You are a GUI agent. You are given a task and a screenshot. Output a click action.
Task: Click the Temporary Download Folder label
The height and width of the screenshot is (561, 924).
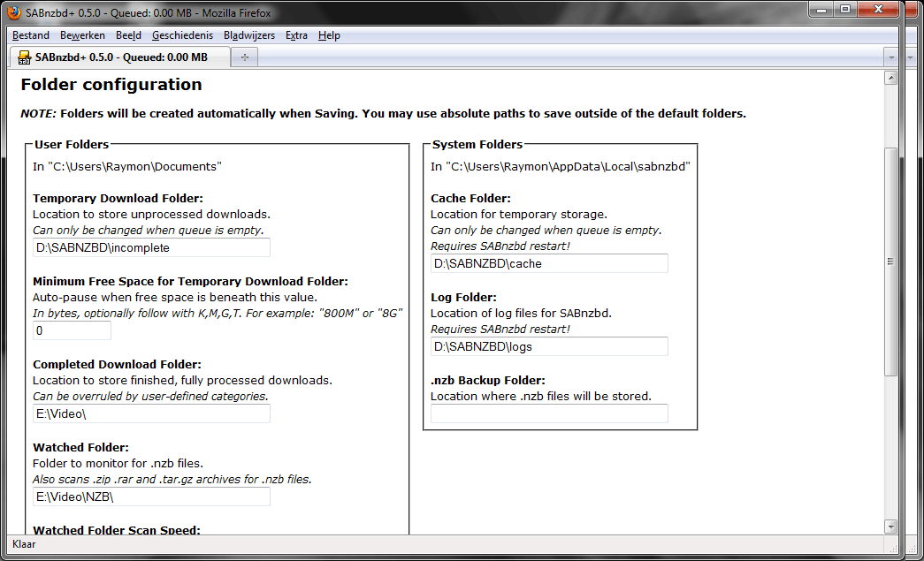coord(118,199)
